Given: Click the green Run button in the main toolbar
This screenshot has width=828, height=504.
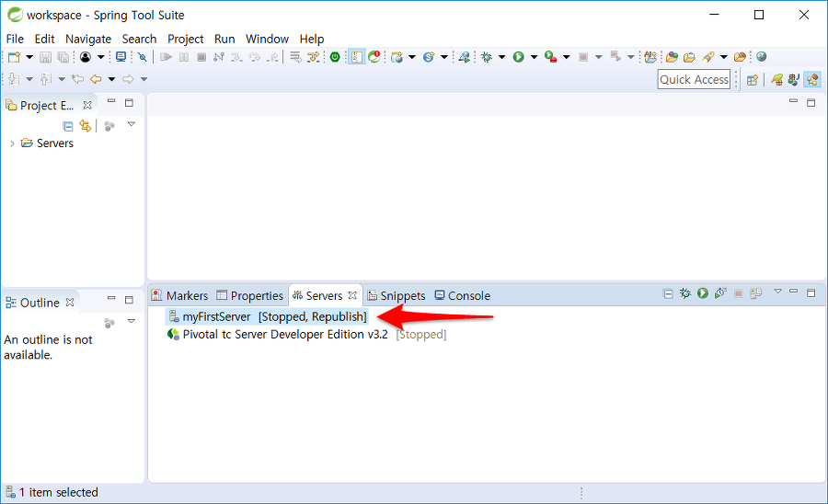Looking at the screenshot, I should pyautogui.click(x=519, y=57).
